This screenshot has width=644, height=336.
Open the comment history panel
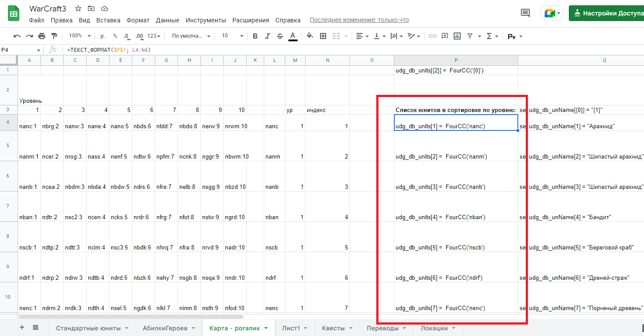(x=525, y=13)
